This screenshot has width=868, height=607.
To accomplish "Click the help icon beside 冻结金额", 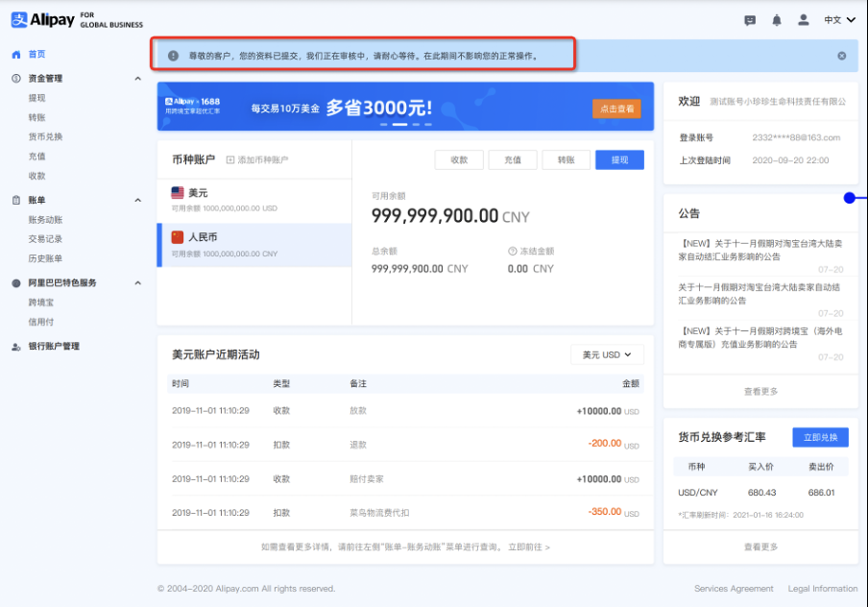I will 512,252.
